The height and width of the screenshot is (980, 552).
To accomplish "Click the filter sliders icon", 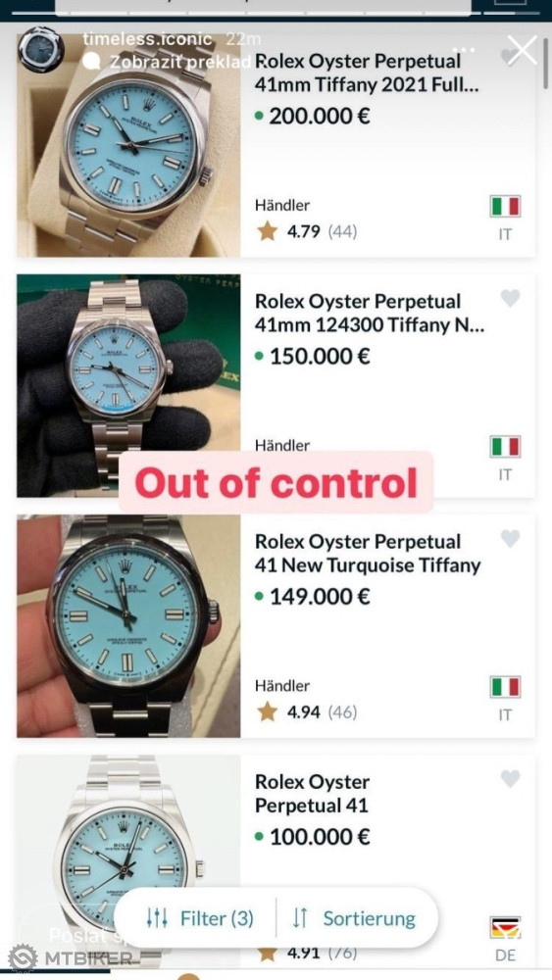I will click(x=157, y=918).
